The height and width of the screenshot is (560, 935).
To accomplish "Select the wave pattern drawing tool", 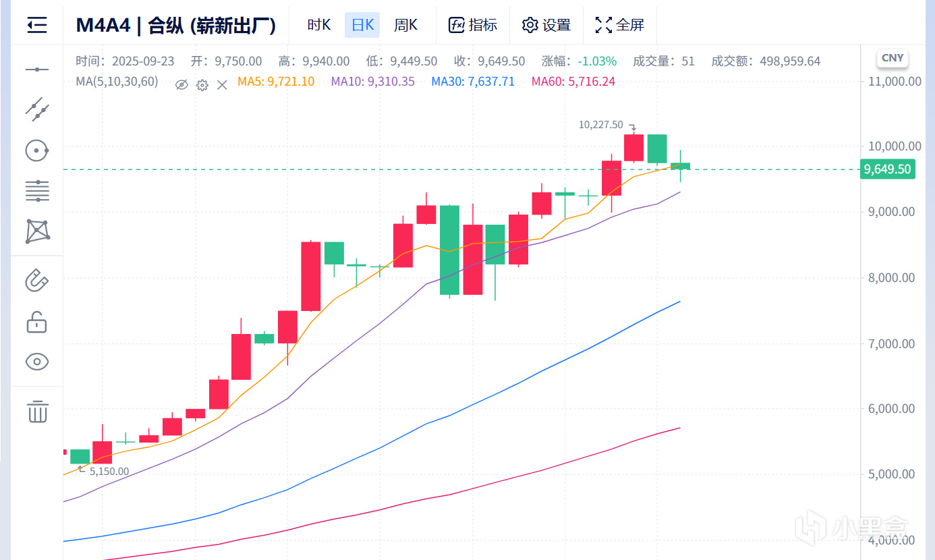I will (x=37, y=231).
